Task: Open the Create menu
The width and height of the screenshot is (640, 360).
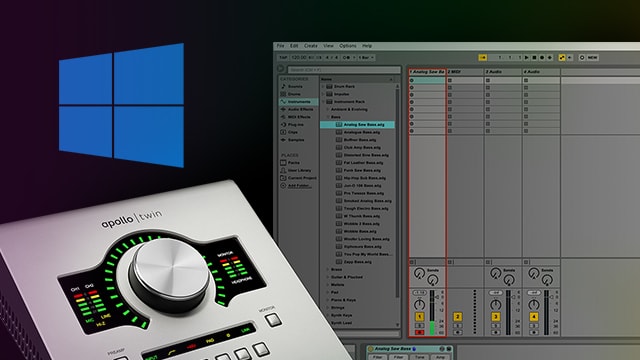Action: point(311,46)
